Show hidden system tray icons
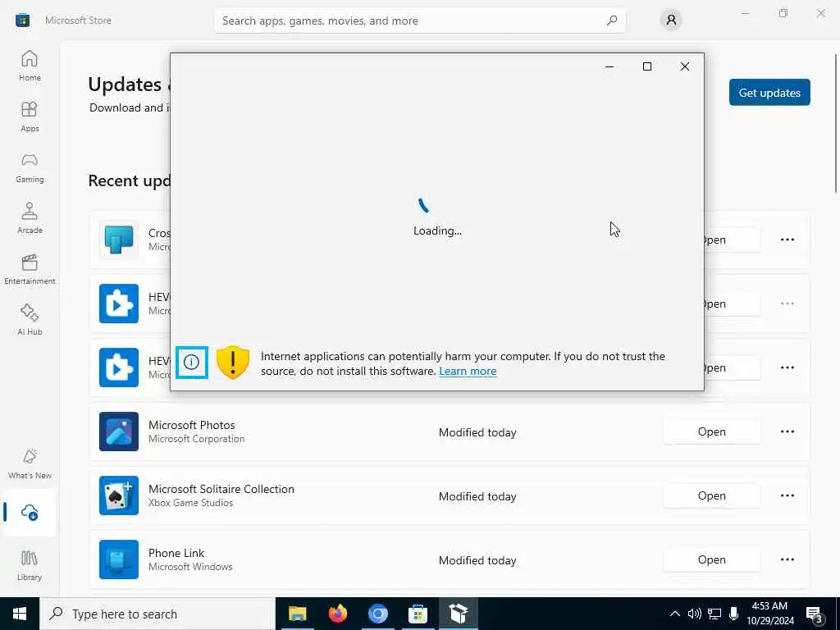 tap(675, 614)
